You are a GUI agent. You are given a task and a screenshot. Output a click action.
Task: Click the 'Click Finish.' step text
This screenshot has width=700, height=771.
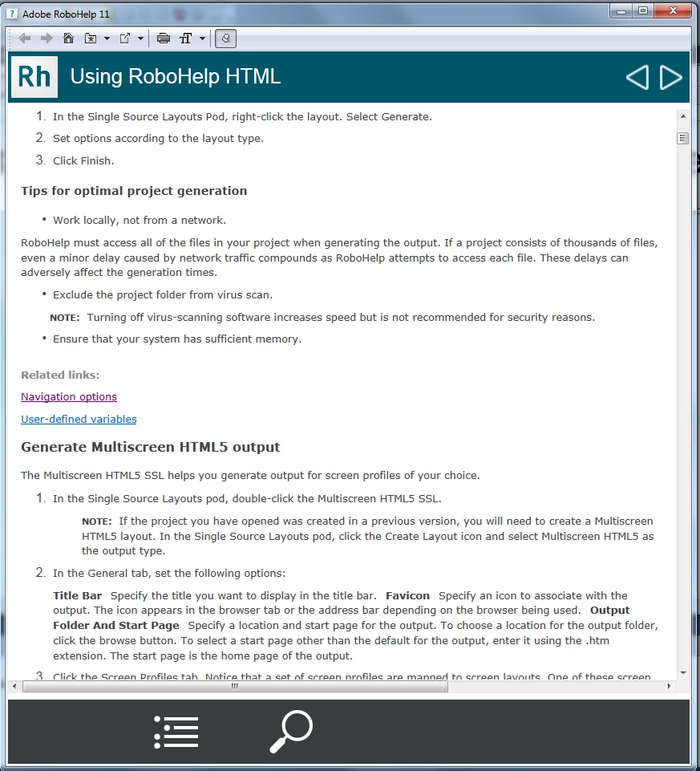tap(83, 160)
